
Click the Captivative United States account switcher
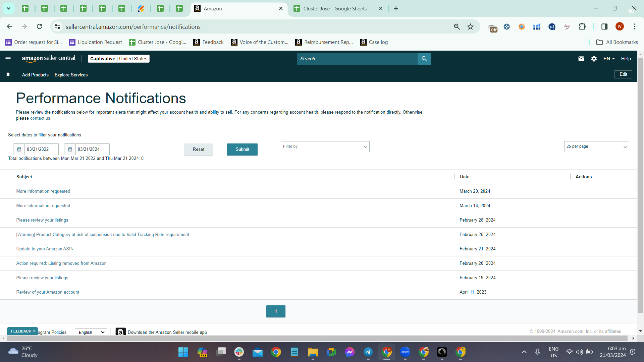[119, 59]
